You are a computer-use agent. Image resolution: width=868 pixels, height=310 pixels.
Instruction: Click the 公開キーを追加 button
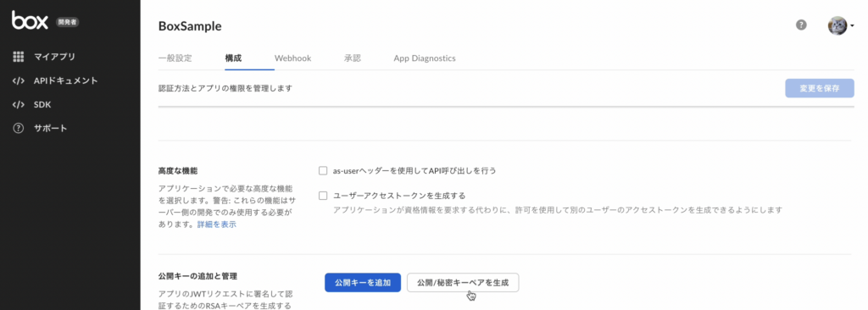[363, 282]
